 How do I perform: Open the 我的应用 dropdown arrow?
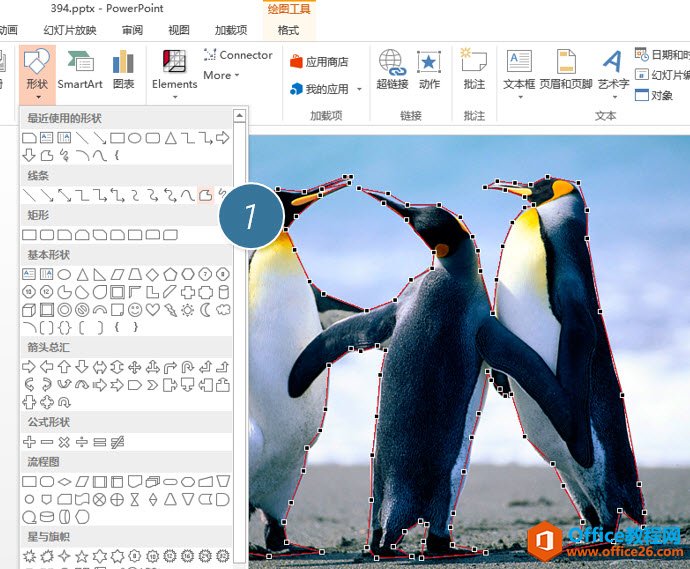point(357,90)
